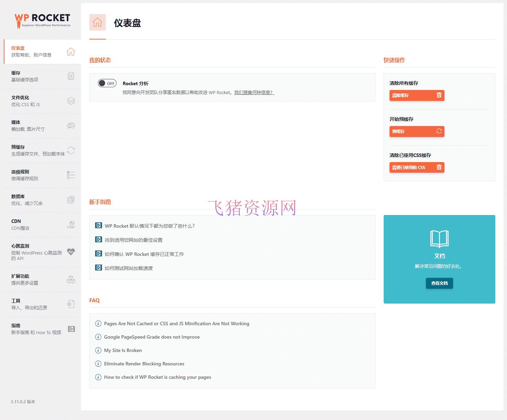Click info icon beside Eliminate Render Blocking Resources
Image resolution: width=507 pixels, height=420 pixels.
(98, 364)
